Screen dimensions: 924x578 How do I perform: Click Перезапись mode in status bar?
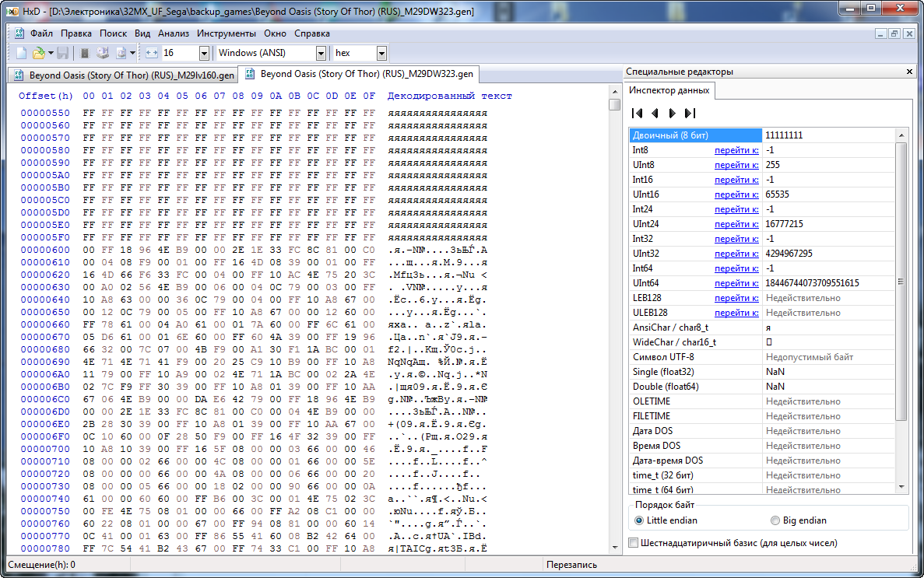coord(571,565)
